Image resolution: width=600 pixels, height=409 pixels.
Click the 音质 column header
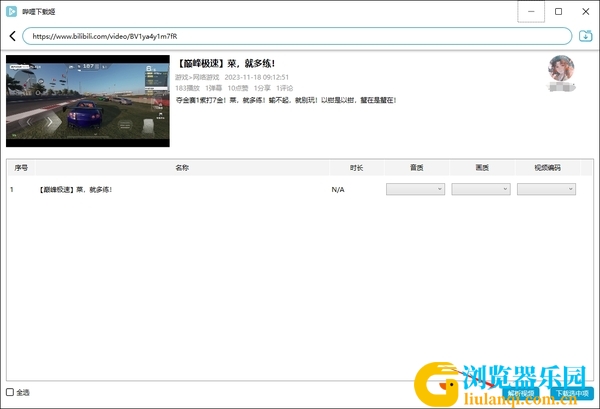pos(416,168)
